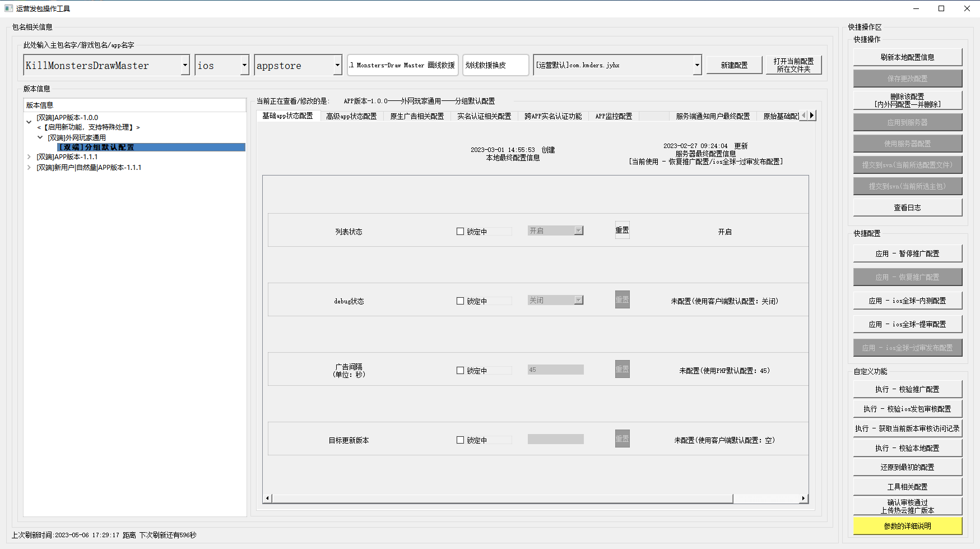
Task: Click 执行 - 校验ios发包审核配置 button
Action: click(x=907, y=409)
